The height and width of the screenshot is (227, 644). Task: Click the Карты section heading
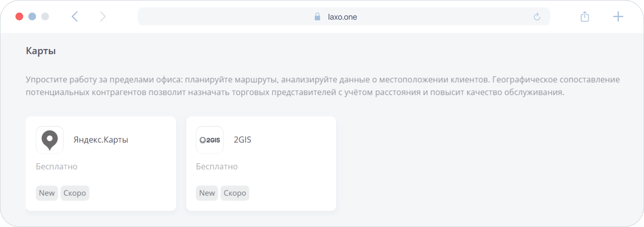pyautogui.click(x=41, y=51)
